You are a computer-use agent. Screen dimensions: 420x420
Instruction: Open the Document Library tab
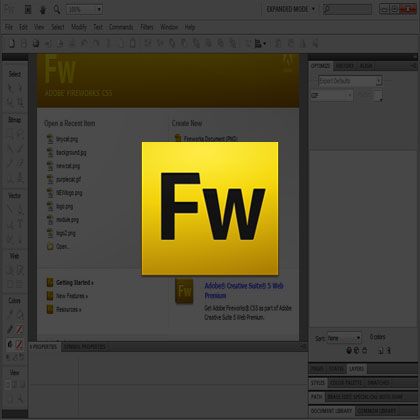click(x=331, y=411)
